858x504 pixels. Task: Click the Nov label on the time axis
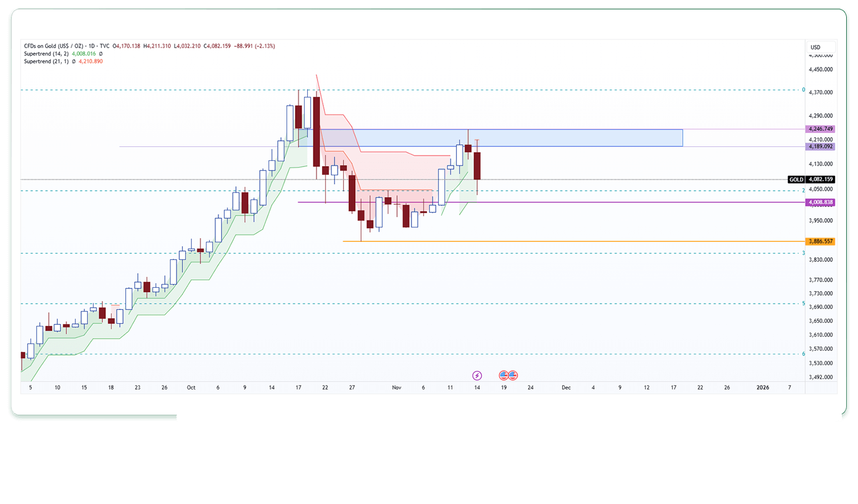(396, 387)
